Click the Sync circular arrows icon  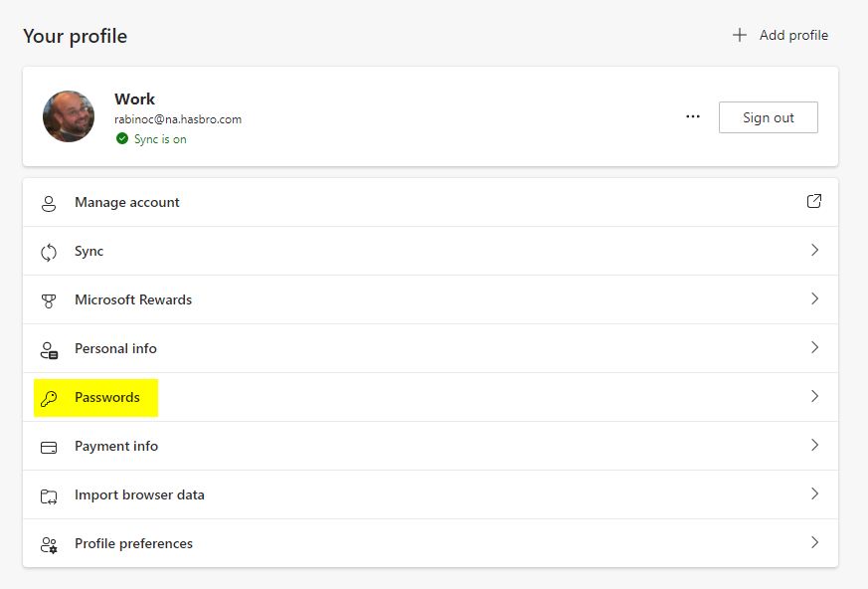[49, 252]
